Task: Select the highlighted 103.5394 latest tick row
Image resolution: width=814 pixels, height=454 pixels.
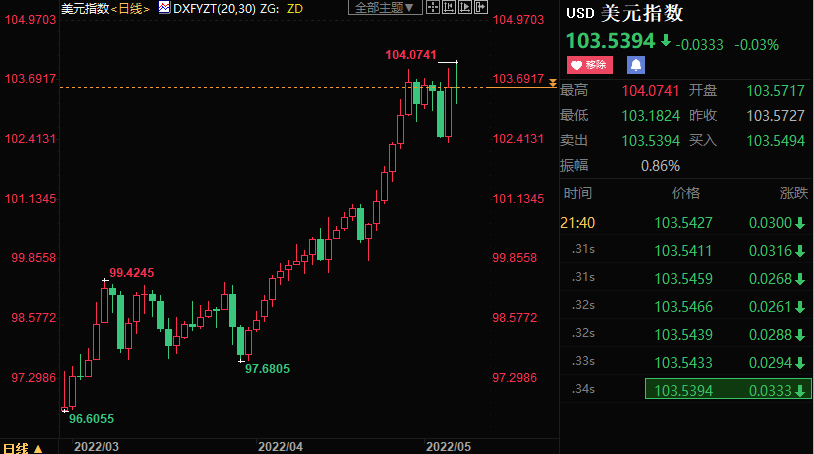Action: (x=726, y=390)
